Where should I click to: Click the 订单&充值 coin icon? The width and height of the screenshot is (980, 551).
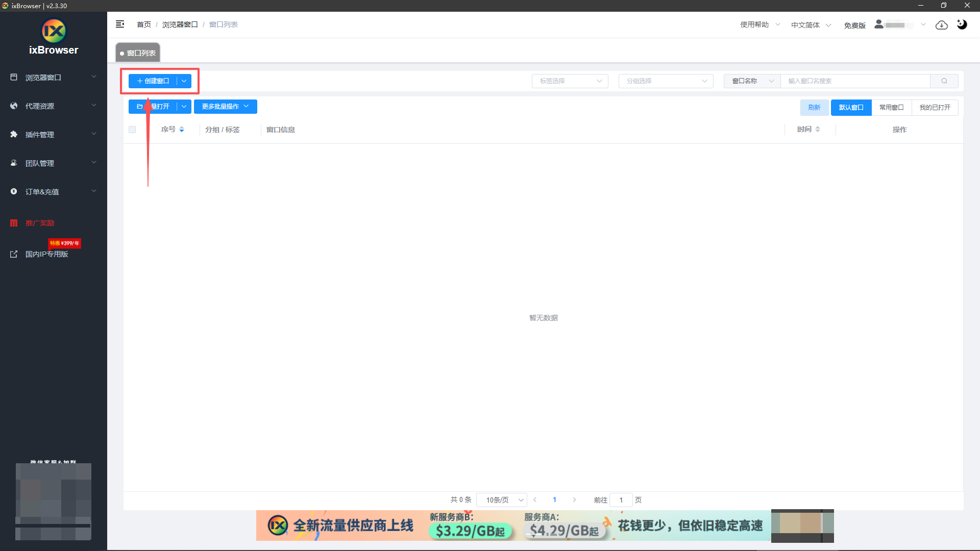(x=14, y=191)
